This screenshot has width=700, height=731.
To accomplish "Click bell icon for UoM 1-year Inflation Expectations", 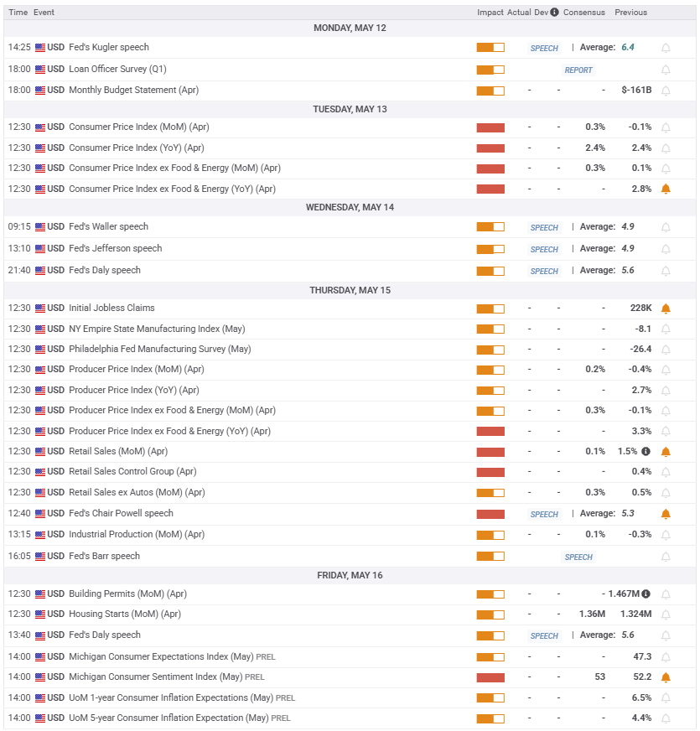I will click(x=666, y=698).
